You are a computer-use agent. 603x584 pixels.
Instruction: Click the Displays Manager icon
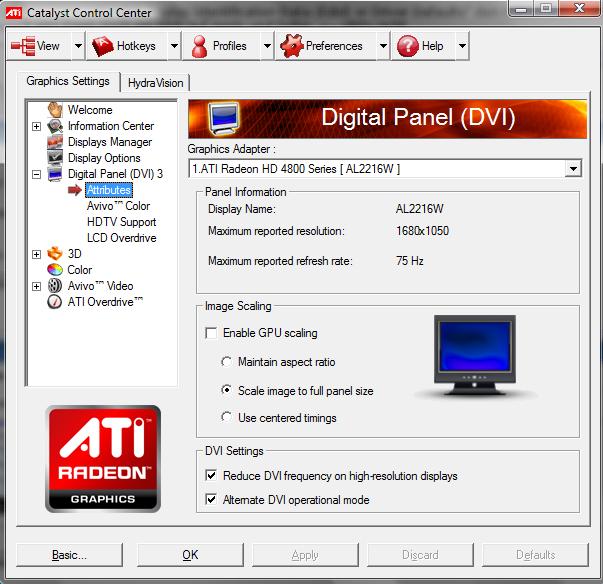(x=55, y=142)
